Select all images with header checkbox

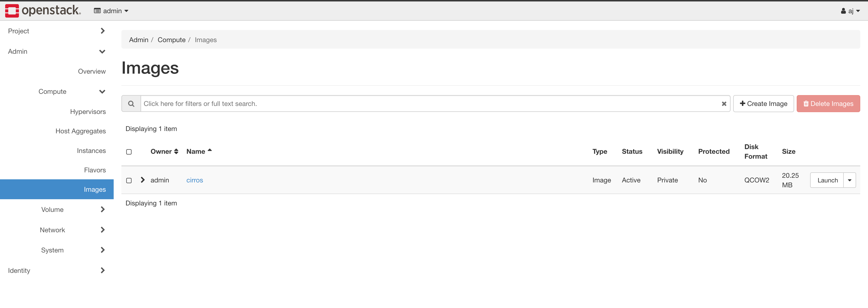coord(129,152)
